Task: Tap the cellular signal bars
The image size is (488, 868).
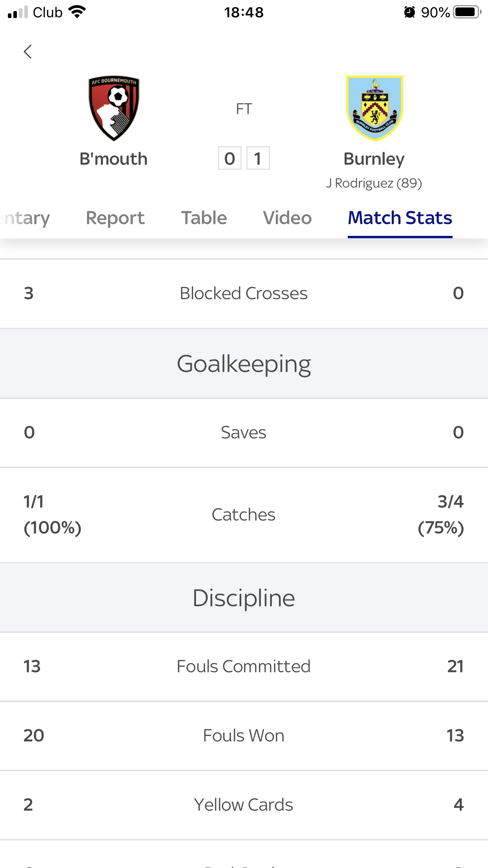Action: click(18, 12)
